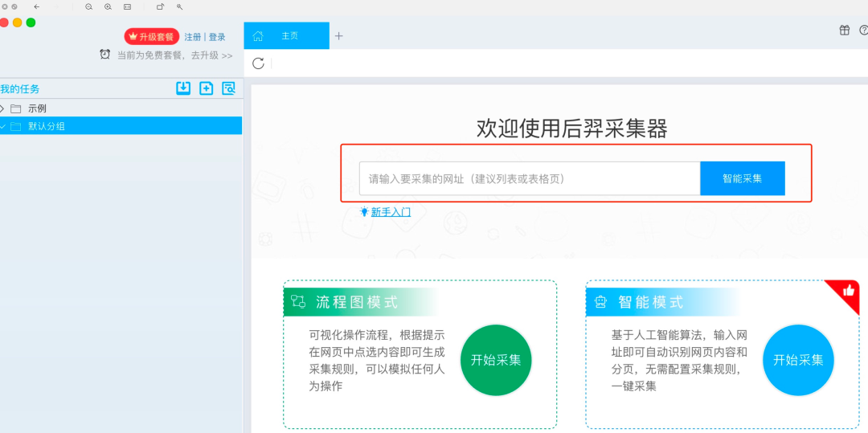Click the description text starting 可视化操作流程
Viewport: 868px width, 433px height.
(x=377, y=361)
